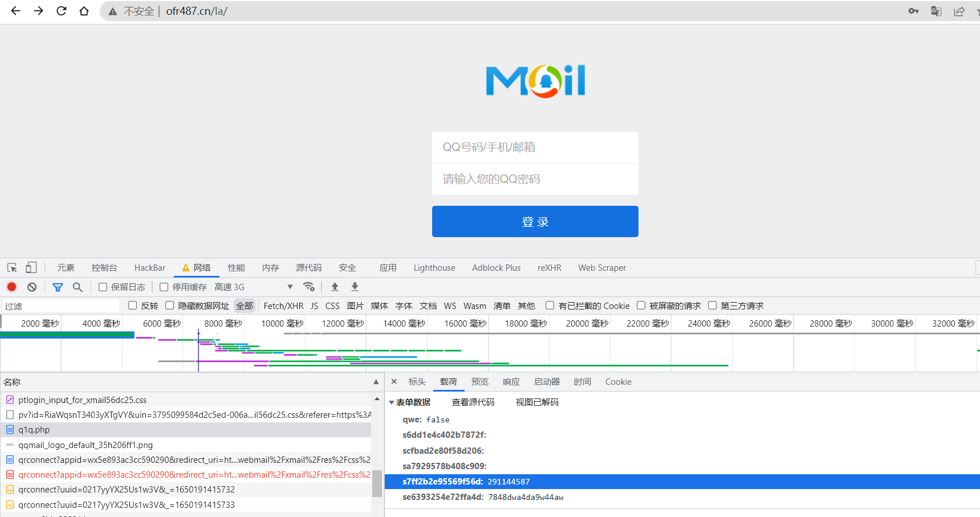Enable the 停用缓存 checkbox

pyautogui.click(x=164, y=287)
